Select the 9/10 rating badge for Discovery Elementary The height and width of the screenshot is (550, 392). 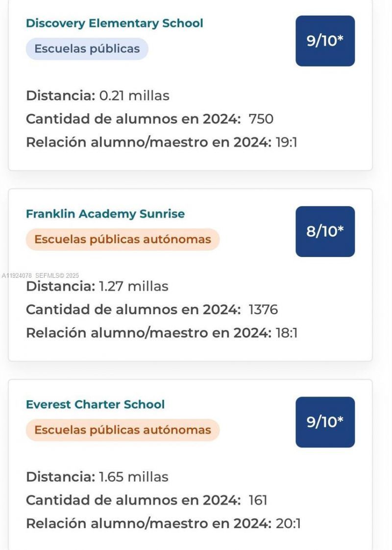pos(325,41)
